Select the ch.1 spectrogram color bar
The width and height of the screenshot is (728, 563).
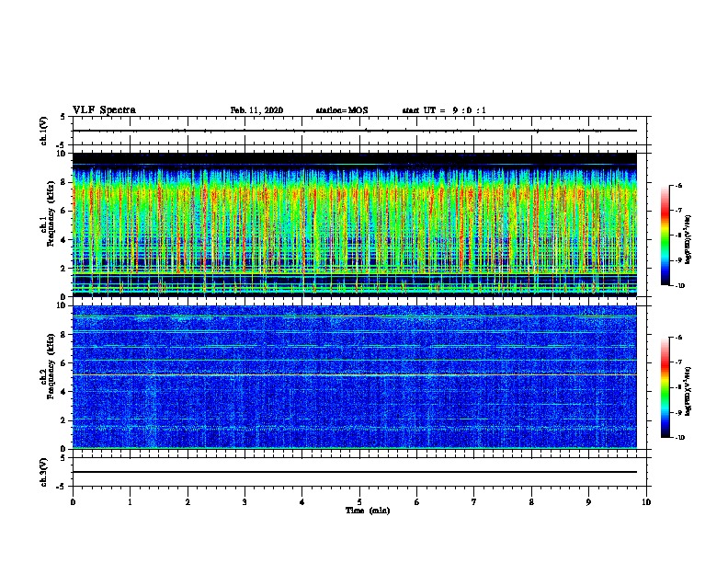[x=665, y=236]
